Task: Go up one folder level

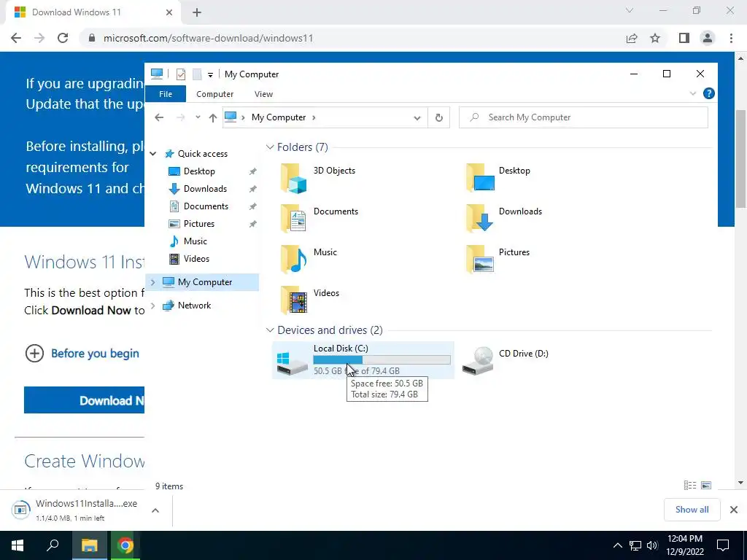Action: coord(212,117)
